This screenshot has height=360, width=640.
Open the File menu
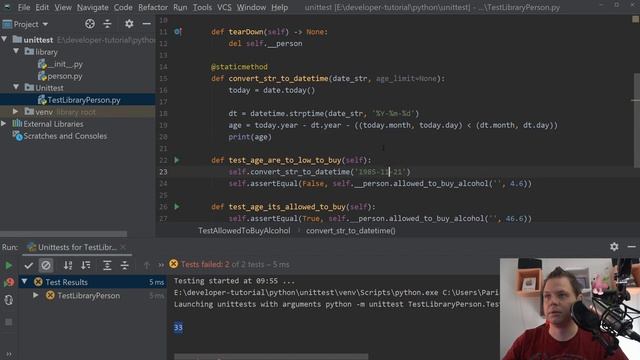pos(24,7)
